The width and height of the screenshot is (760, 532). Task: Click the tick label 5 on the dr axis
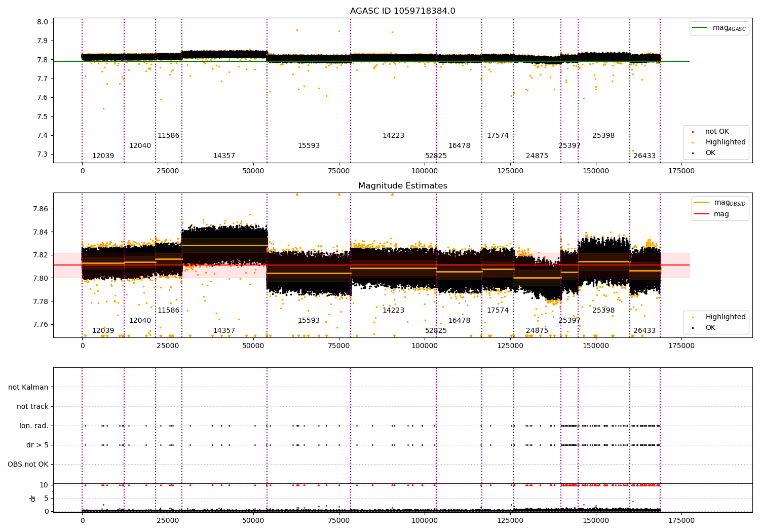pyautogui.click(x=47, y=498)
